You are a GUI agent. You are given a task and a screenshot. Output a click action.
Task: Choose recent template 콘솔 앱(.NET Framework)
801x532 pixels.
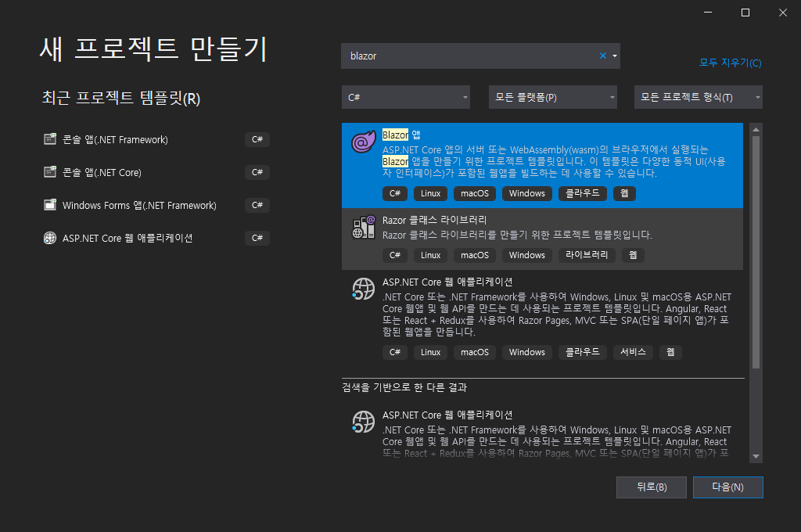pyautogui.click(x=156, y=139)
